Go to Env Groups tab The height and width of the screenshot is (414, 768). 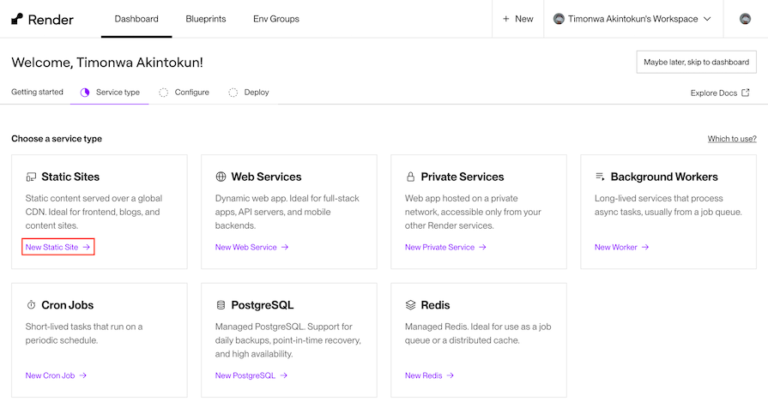pos(276,19)
